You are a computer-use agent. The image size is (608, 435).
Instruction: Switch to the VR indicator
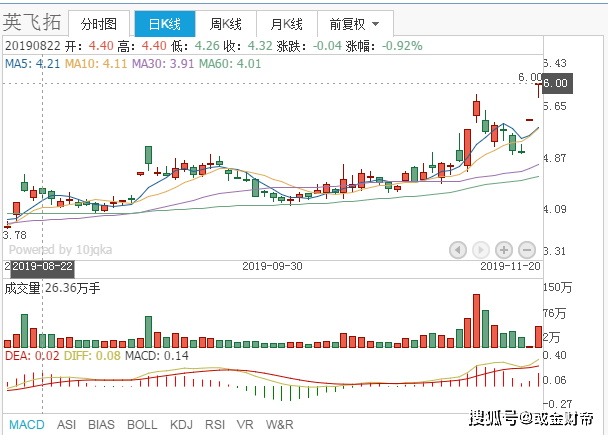pyautogui.click(x=245, y=424)
